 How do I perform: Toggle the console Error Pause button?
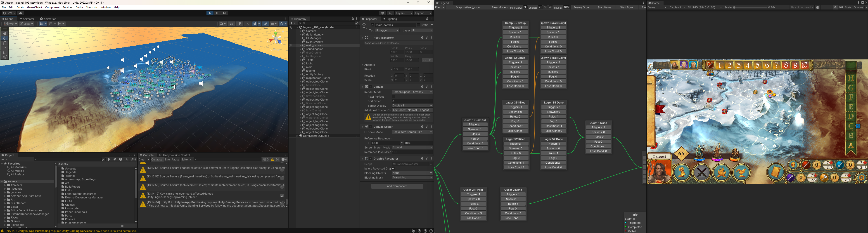[172, 160]
